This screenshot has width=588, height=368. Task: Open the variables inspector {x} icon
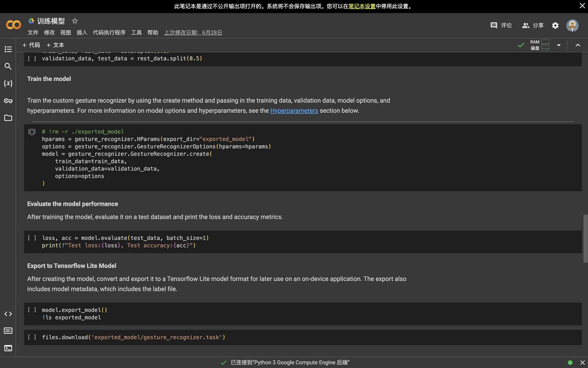tap(8, 83)
